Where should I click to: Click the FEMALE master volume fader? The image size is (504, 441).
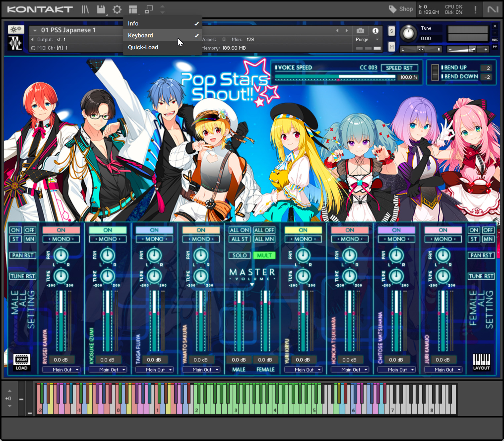(265, 321)
